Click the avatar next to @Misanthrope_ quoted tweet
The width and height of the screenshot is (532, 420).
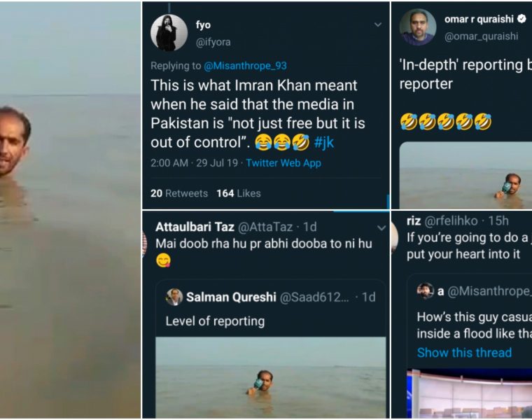[x=425, y=290]
